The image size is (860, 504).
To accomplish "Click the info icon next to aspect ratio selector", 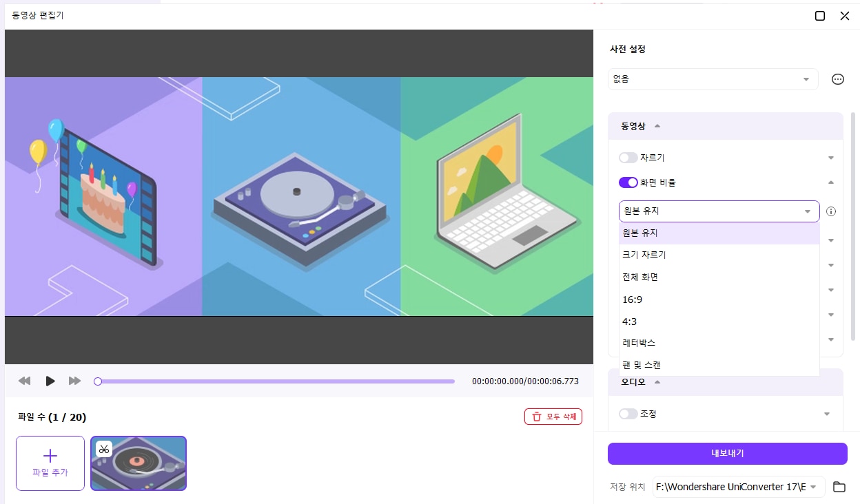I will pos(831,211).
